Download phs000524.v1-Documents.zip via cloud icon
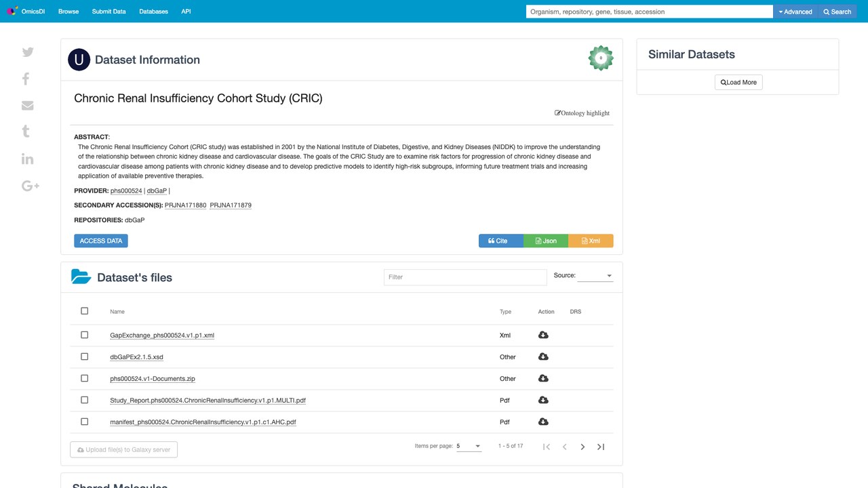 543,378
